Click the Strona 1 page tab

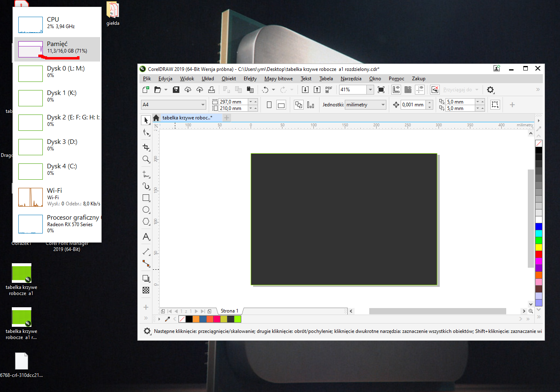[x=229, y=311]
